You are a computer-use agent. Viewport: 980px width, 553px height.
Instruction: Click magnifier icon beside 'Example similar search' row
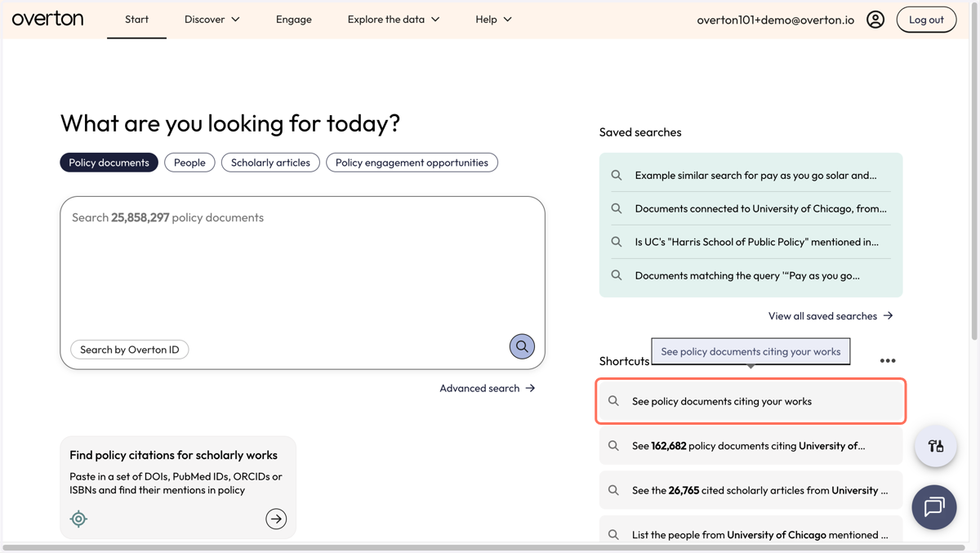617,175
